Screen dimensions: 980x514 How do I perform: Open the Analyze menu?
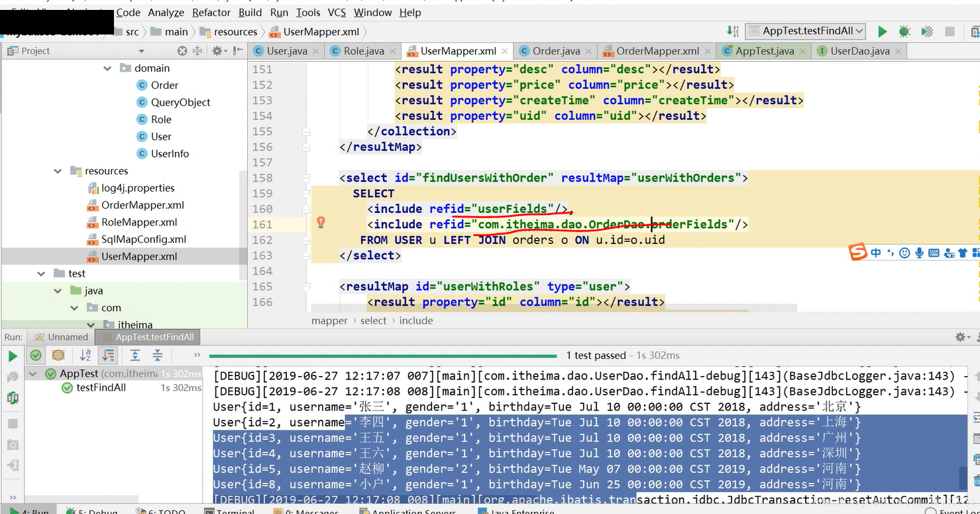pos(166,13)
